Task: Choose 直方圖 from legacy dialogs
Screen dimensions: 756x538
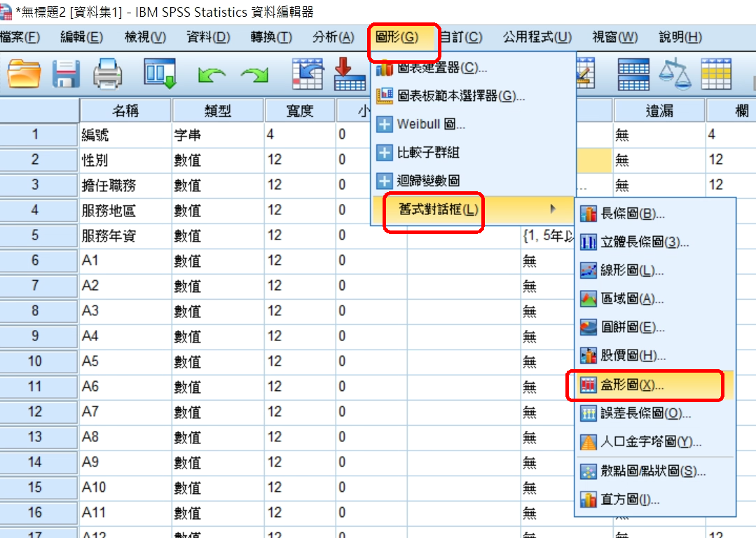Action: click(630, 499)
